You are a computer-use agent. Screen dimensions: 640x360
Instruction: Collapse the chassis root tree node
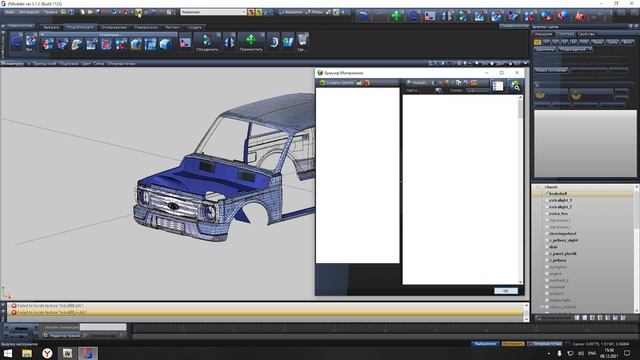[x=539, y=187]
